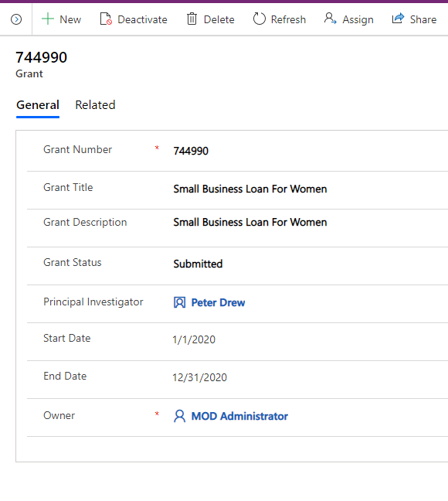Click the Delete trash can icon
The height and width of the screenshot is (501, 448).
click(x=192, y=19)
